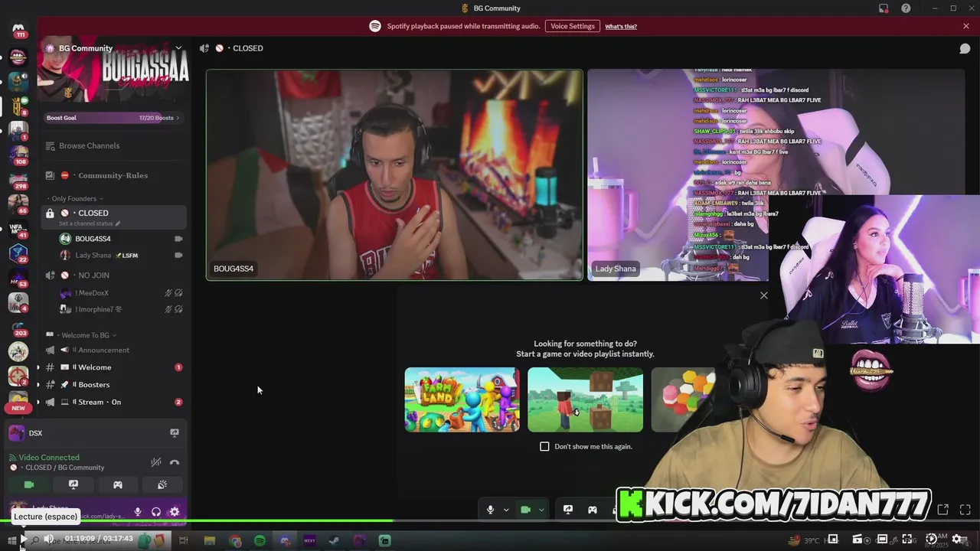This screenshot has width=980, height=551.
Task: Open the soundboard icon in voice panel
Action: [162, 484]
